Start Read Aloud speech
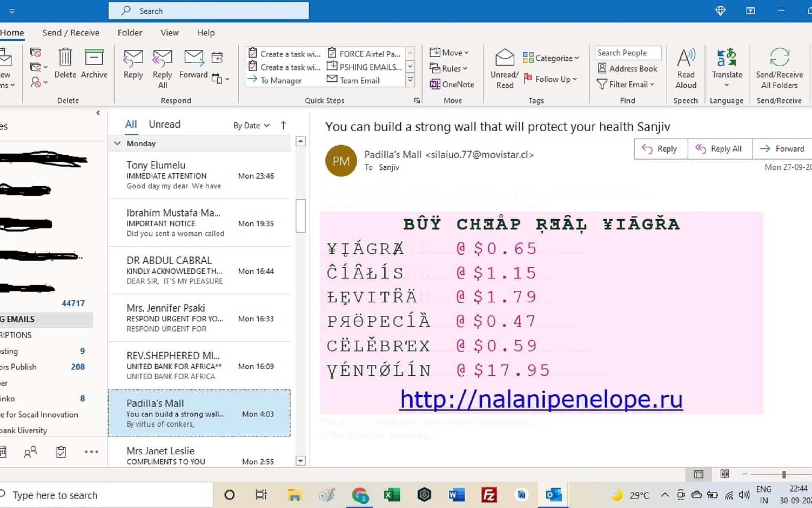Viewport: 812px width, 508px height. coord(686,69)
